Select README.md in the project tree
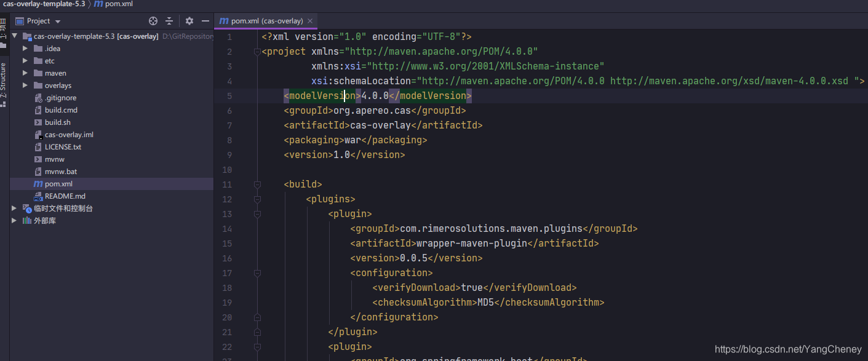Viewport: 868px width, 361px height. [65, 196]
